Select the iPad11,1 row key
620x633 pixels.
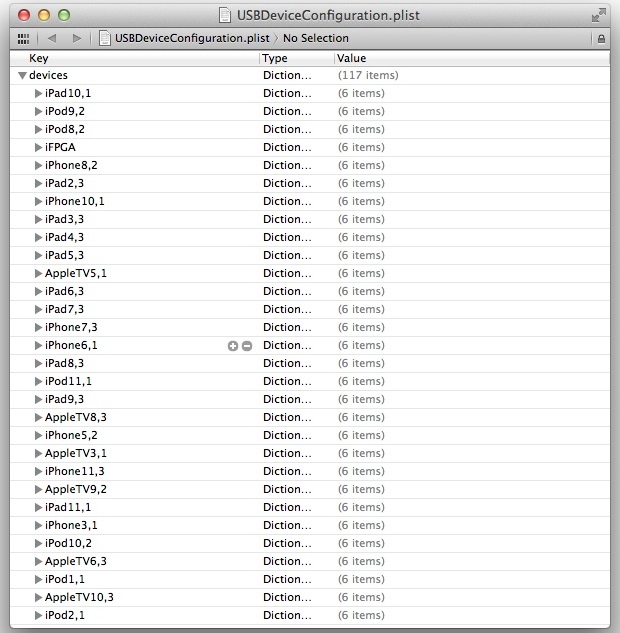pyautogui.click(x=68, y=507)
